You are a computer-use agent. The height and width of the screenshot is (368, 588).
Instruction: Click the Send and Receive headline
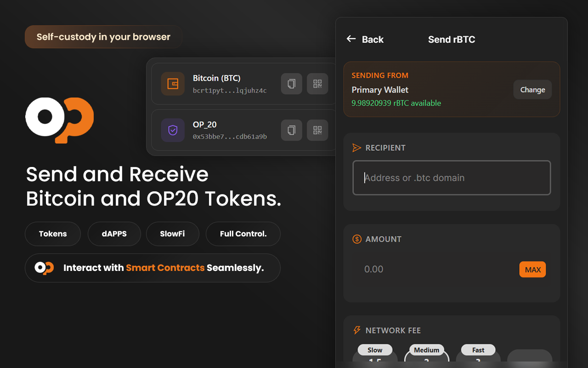pos(117,174)
